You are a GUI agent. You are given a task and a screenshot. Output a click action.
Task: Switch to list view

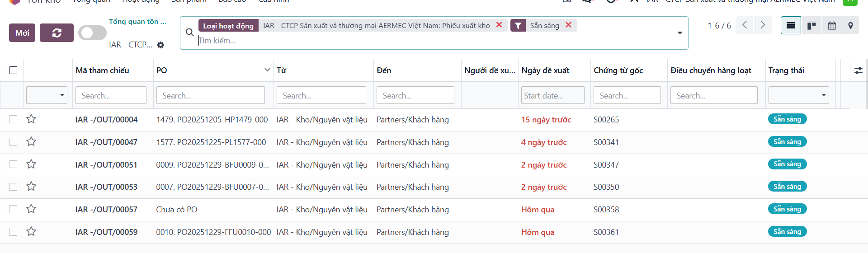click(x=791, y=25)
